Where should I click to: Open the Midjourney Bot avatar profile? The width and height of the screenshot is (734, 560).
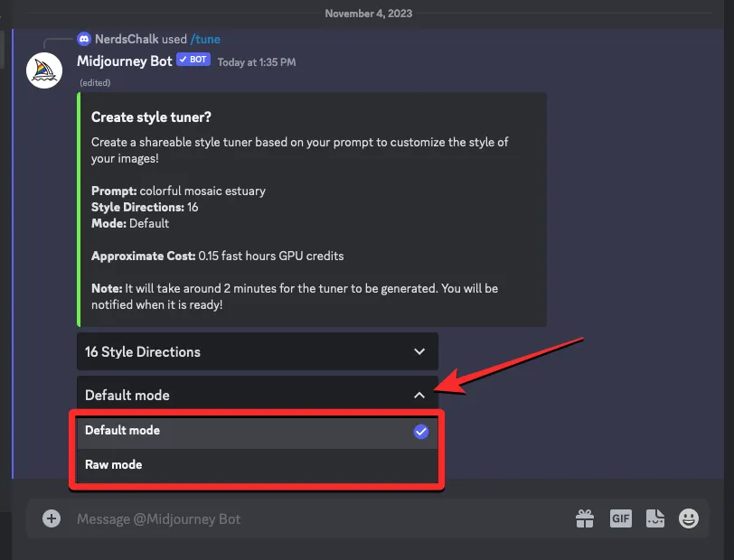(44, 70)
